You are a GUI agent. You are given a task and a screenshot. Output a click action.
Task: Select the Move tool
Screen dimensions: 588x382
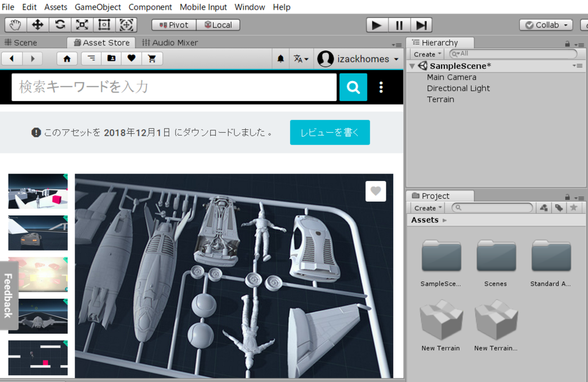37,25
